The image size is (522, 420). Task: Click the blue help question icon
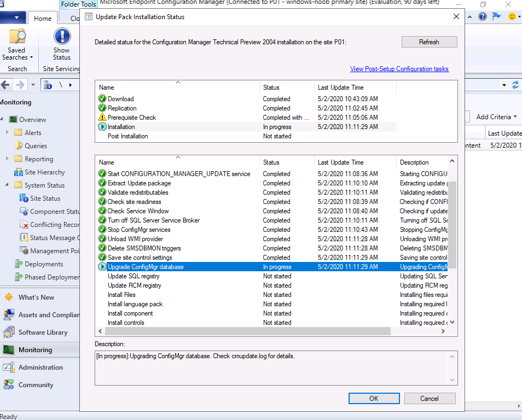[483, 16]
